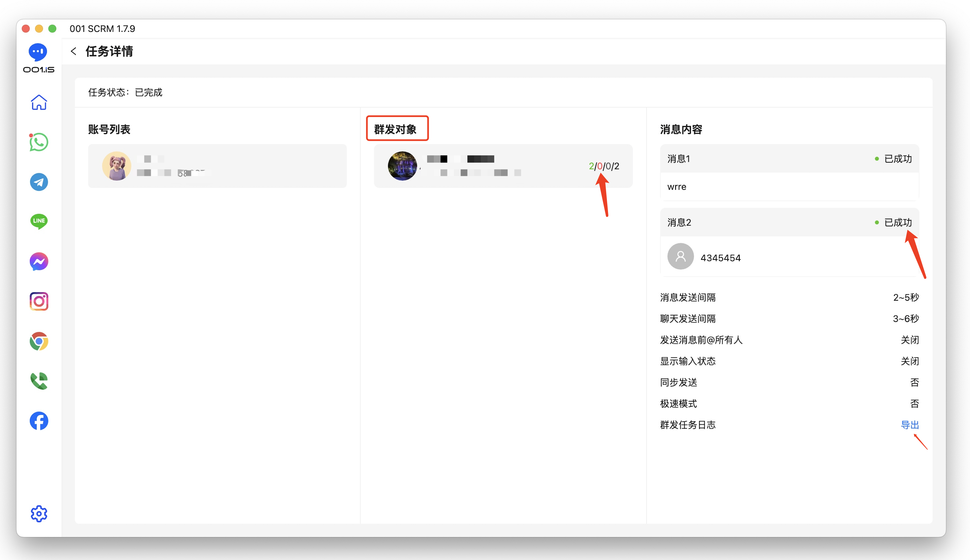Select the account in 账号列表
The width and height of the screenshot is (970, 560).
tap(217, 166)
